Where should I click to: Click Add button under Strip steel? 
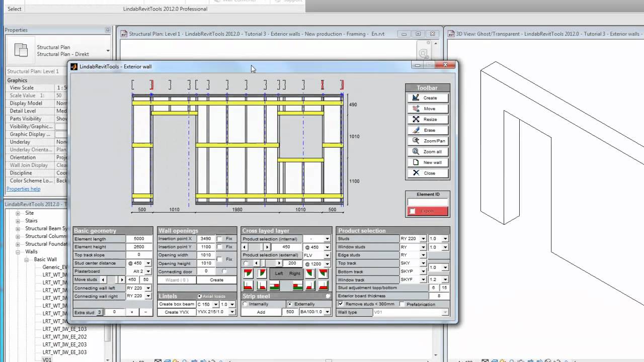261,312
